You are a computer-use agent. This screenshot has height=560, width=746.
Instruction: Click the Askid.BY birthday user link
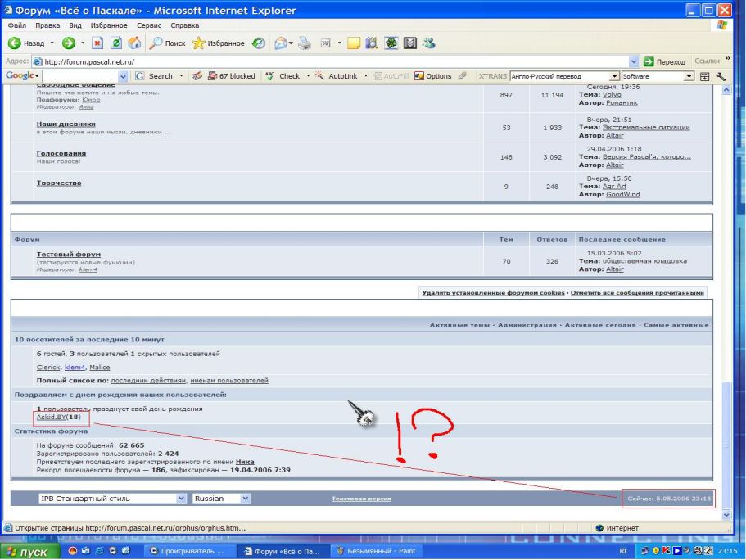[x=51, y=417]
